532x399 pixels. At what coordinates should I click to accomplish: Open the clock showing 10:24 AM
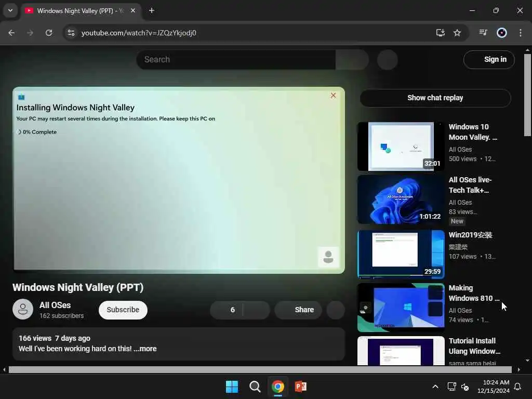coord(494,387)
